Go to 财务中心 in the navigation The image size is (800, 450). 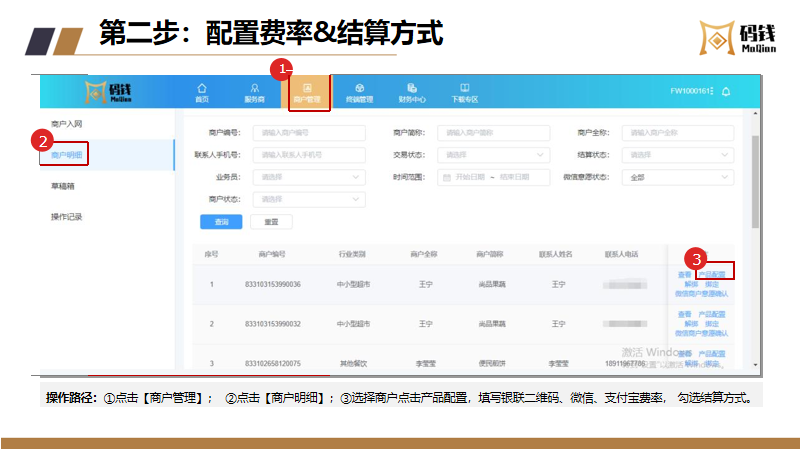[412, 92]
